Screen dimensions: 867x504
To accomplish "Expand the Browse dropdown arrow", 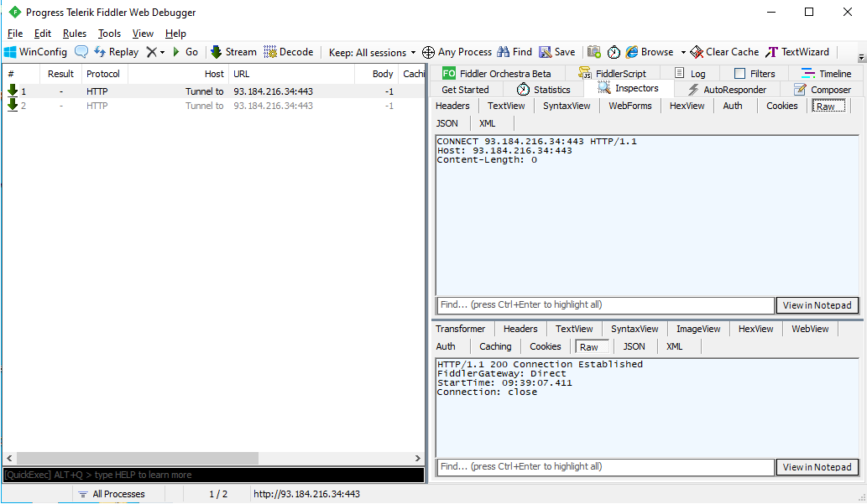I will 683,52.
